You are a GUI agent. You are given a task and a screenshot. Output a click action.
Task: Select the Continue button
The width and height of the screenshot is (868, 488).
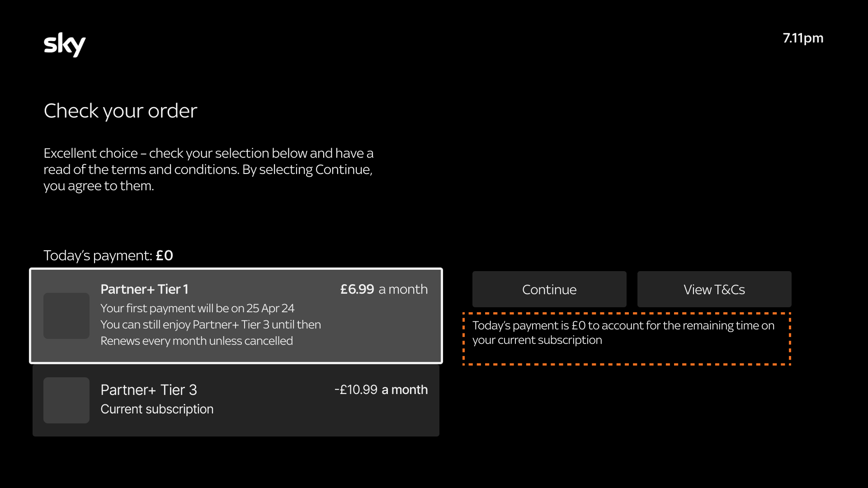pos(549,289)
